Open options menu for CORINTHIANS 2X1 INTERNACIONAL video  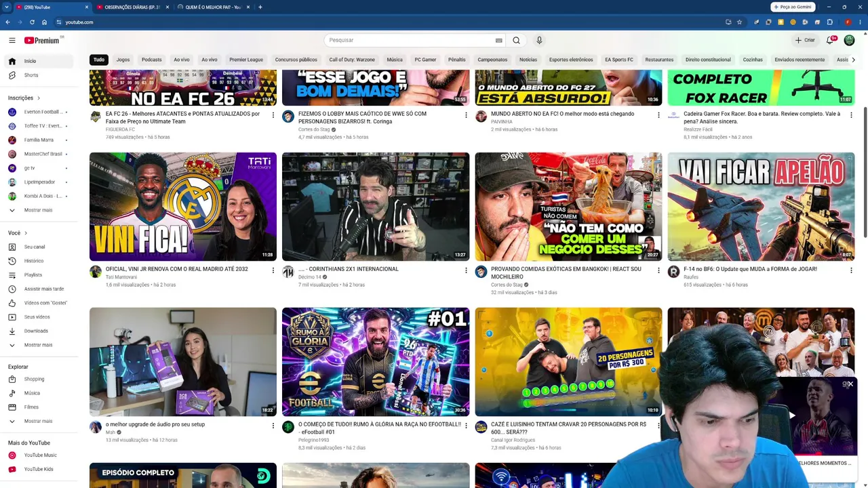(466, 270)
